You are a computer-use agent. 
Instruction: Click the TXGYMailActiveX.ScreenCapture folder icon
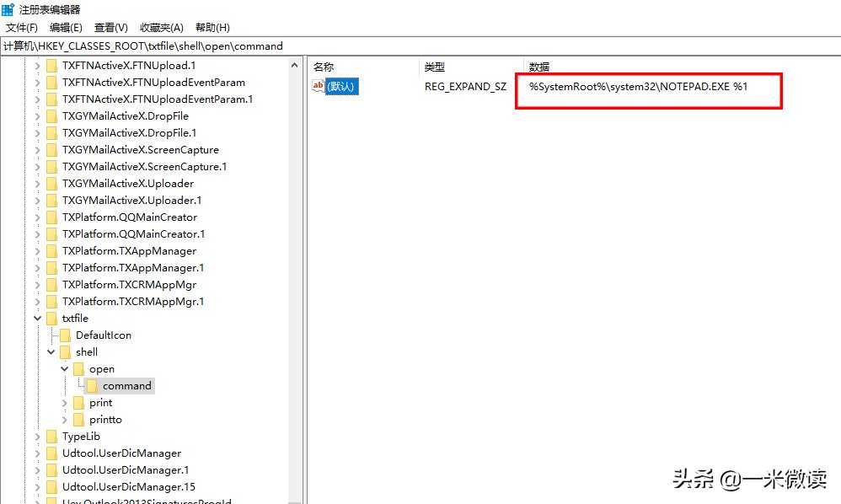point(51,149)
